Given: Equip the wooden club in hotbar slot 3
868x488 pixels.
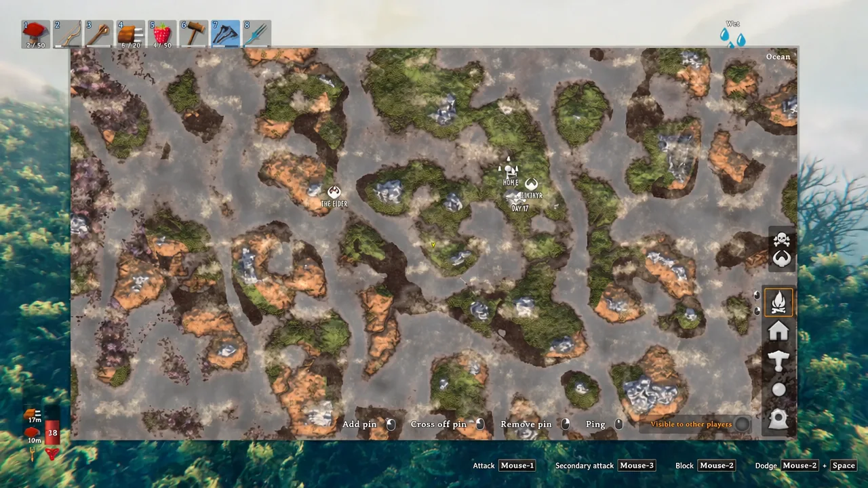Looking at the screenshot, I should click(99, 34).
